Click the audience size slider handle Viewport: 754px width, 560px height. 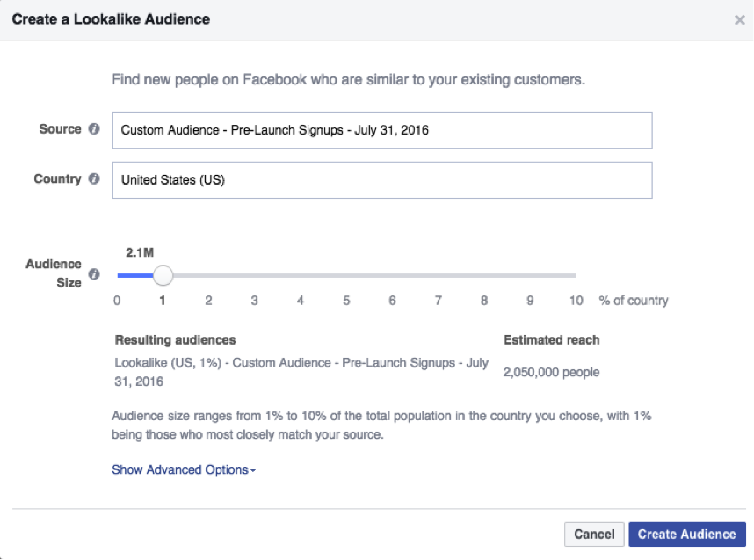[x=163, y=276]
